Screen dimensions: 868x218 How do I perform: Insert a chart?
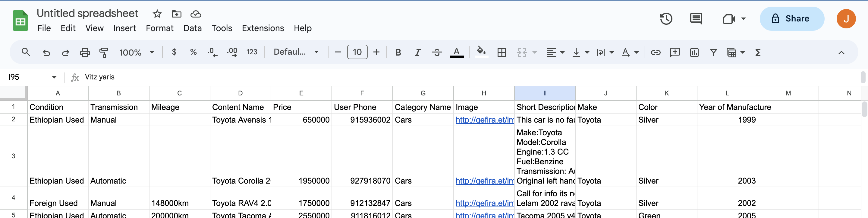[694, 52]
